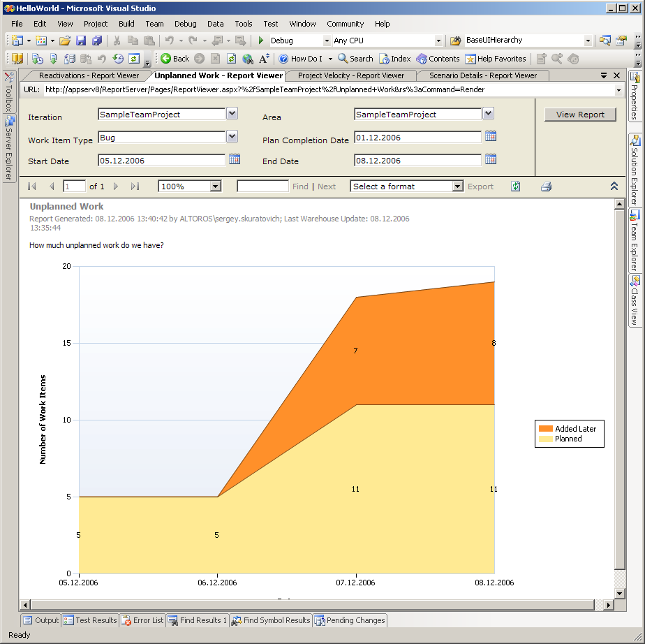Click the web Forward arrow icon
Viewport: 645px width, 644px height.
pyautogui.click(x=199, y=59)
